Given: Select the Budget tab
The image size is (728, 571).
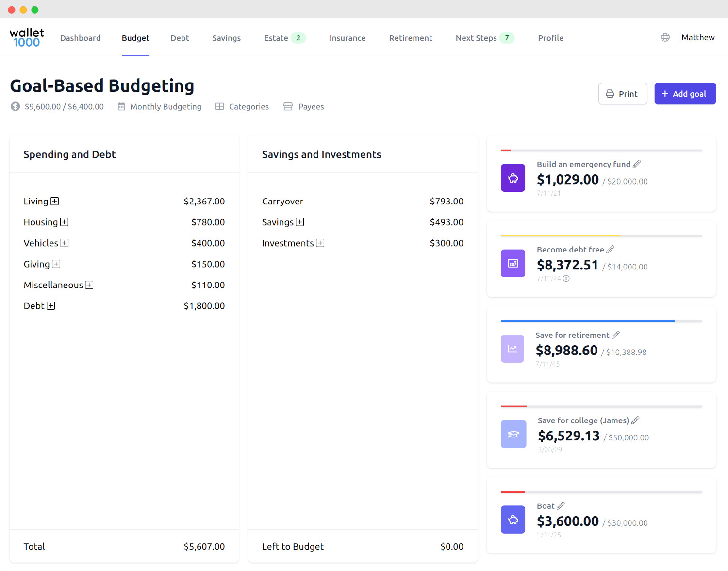Looking at the screenshot, I should (x=135, y=38).
